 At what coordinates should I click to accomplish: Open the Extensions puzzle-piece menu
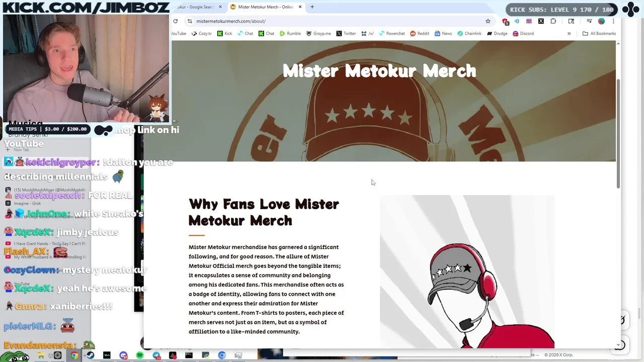tap(553, 21)
